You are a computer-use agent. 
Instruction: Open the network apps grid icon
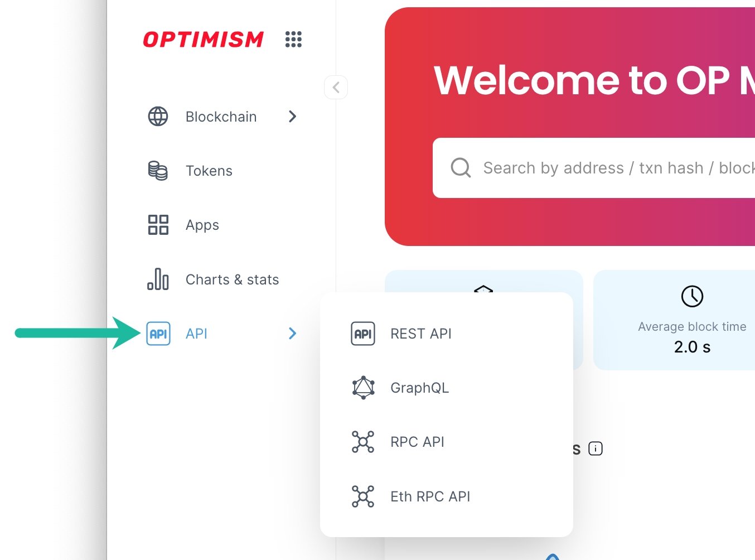293,39
